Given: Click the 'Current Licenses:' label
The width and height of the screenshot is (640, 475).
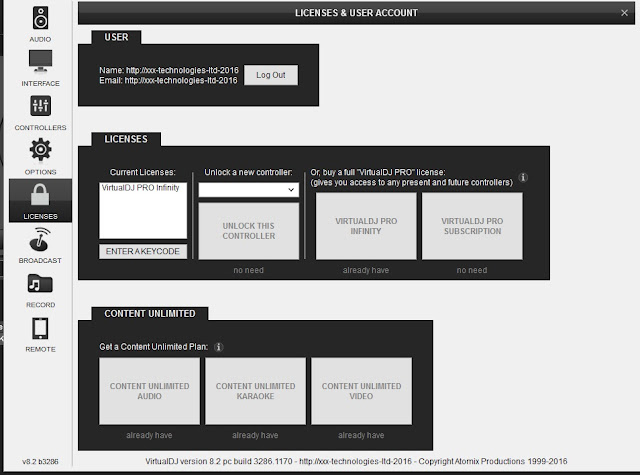Looking at the screenshot, I should [x=142, y=172].
